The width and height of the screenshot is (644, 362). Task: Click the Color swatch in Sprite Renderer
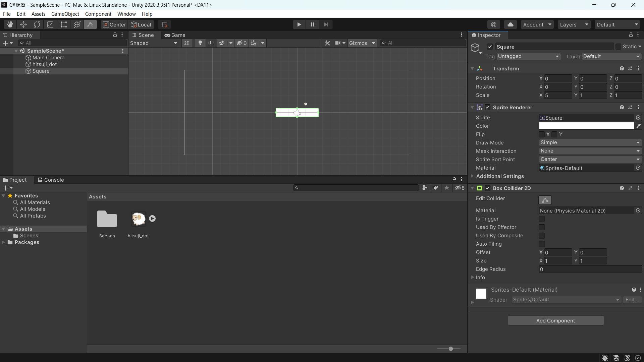click(587, 126)
